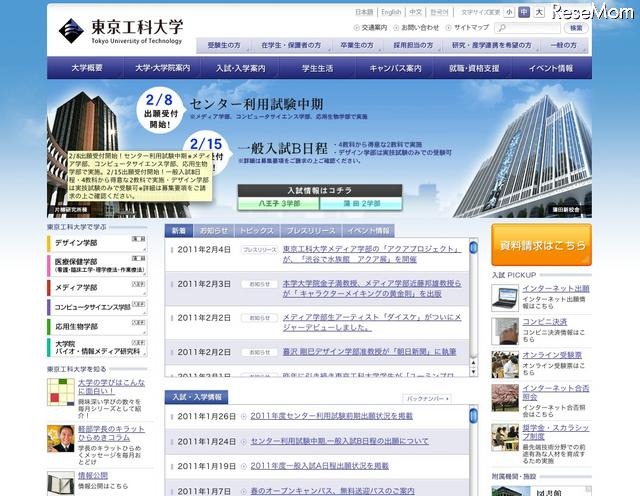Viewport: 640px width, 496px height.
Task: Open イベント情報 main menu
Action: (x=551, y=68)
